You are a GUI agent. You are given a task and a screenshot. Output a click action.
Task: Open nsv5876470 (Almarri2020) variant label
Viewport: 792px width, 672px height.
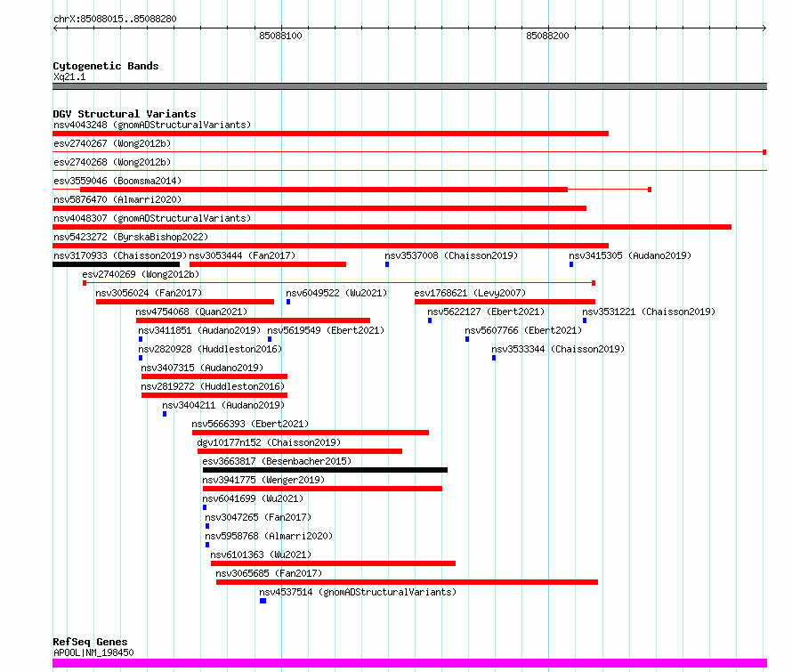coord(117,199)
